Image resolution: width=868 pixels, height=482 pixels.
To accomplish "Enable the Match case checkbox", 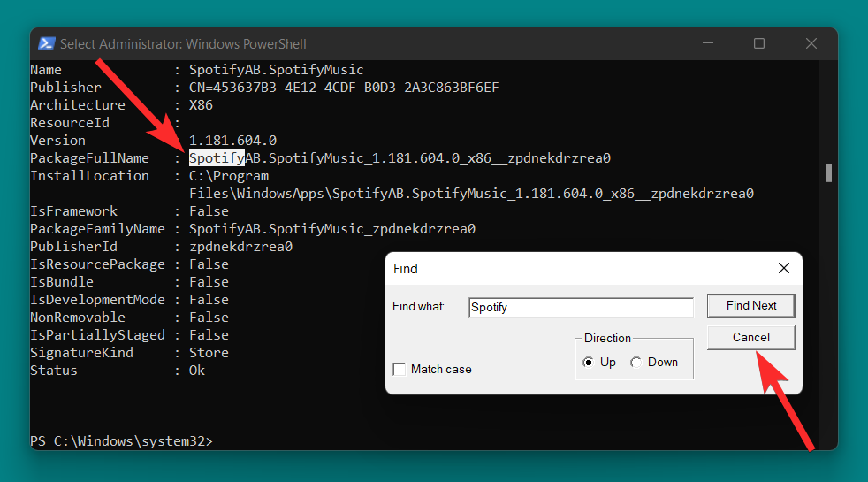I will coord(400,369).
